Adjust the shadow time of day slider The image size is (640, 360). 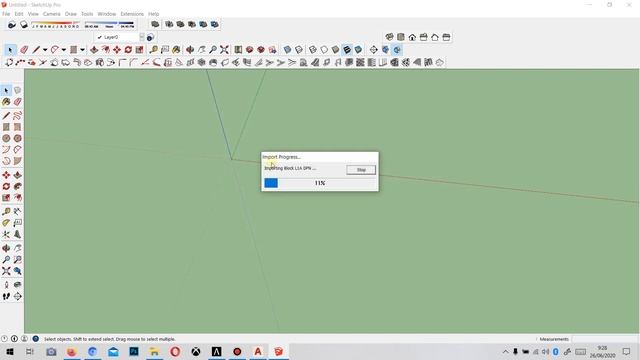[x=109, y=25]
